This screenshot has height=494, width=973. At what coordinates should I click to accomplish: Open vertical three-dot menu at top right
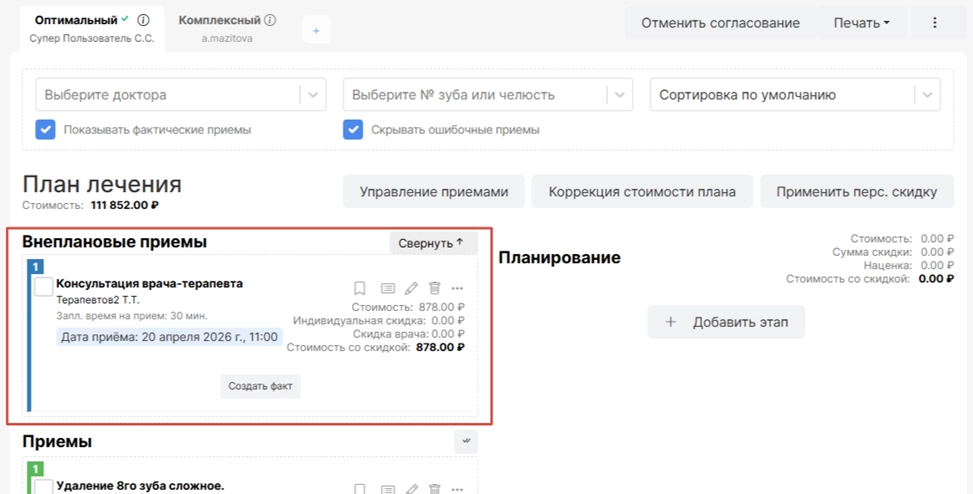pos(935,23)
